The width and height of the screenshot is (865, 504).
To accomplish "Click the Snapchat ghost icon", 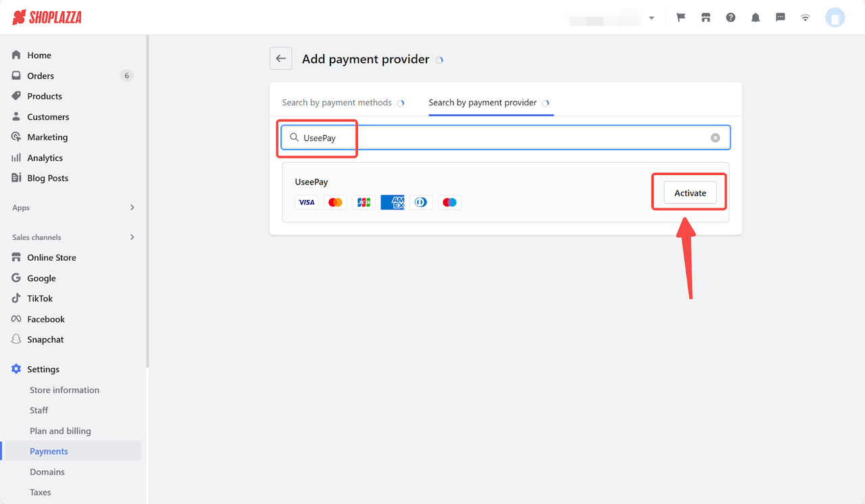I will point(16,340).
